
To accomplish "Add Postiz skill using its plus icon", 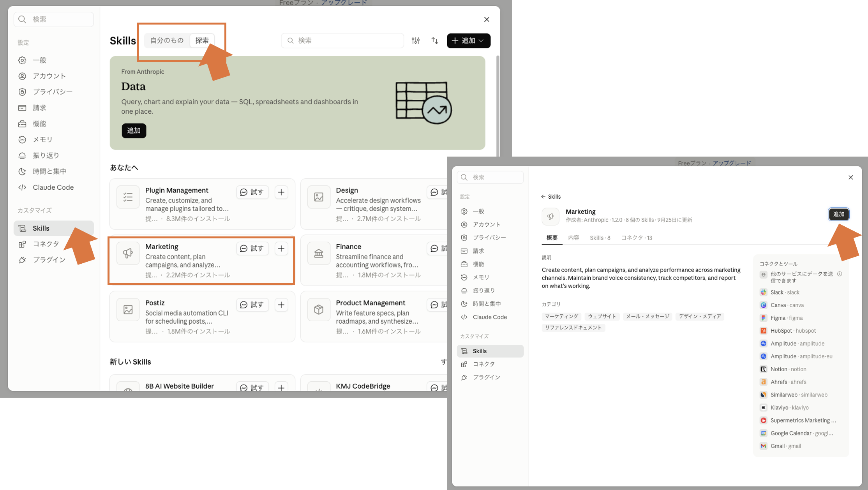I will pyautogui.click(x=281, y=305).
